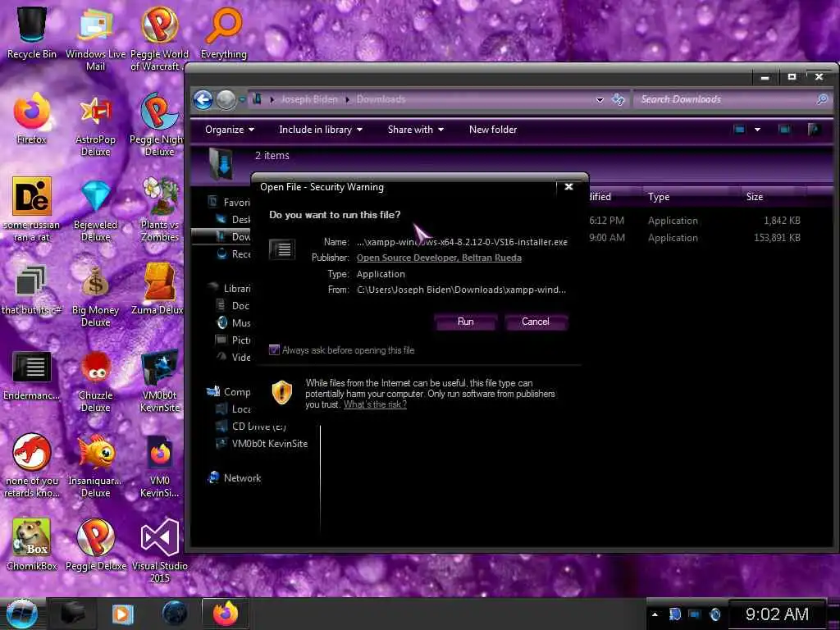Sort by the Size column header
Screen dimensions: 840x630
pos(755,197)
